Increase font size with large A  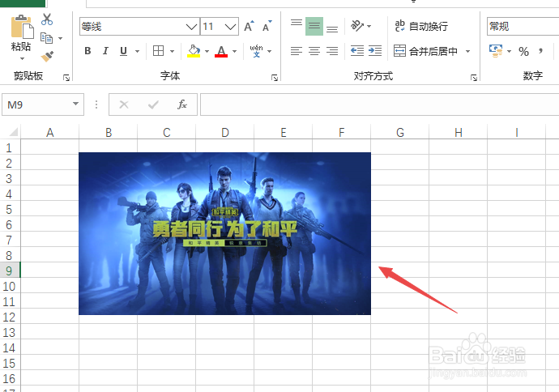[x=250, y=26]
